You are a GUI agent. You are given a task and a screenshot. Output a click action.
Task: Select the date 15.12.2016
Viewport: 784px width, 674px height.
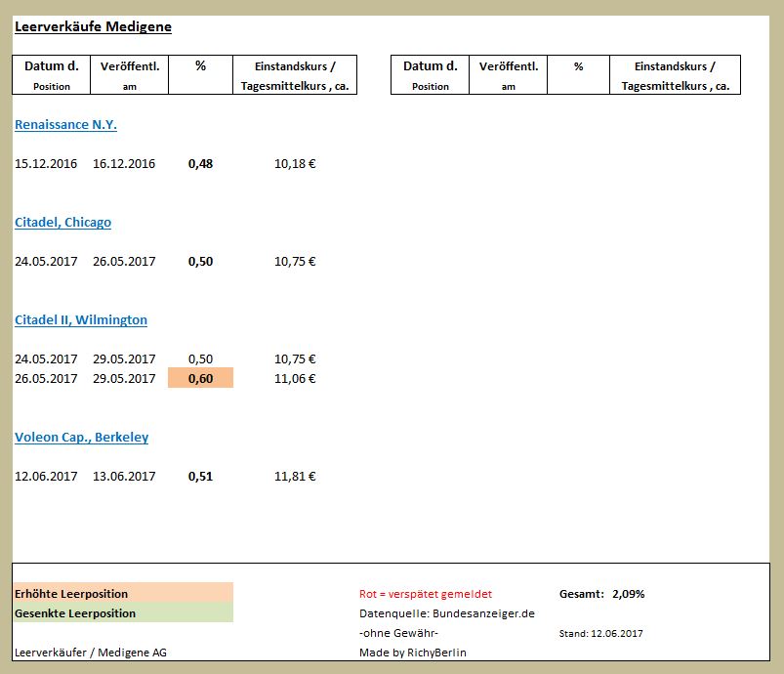coord(46,164)
